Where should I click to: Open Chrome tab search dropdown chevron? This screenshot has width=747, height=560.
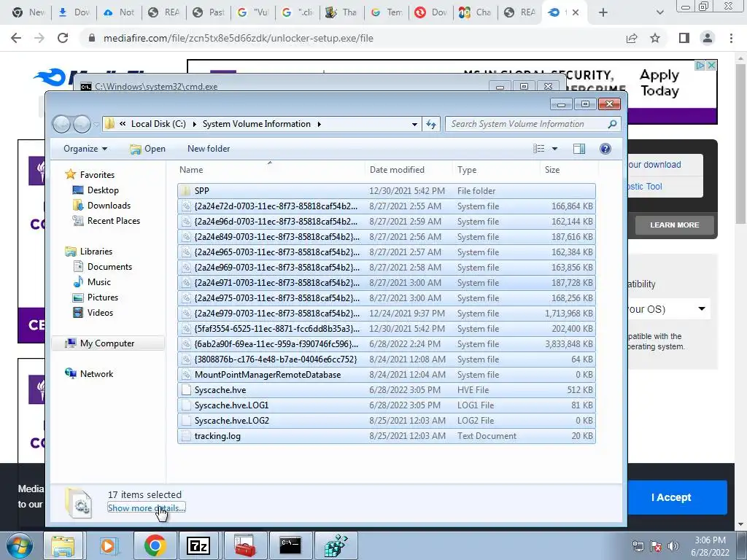[x=659, y=12]
